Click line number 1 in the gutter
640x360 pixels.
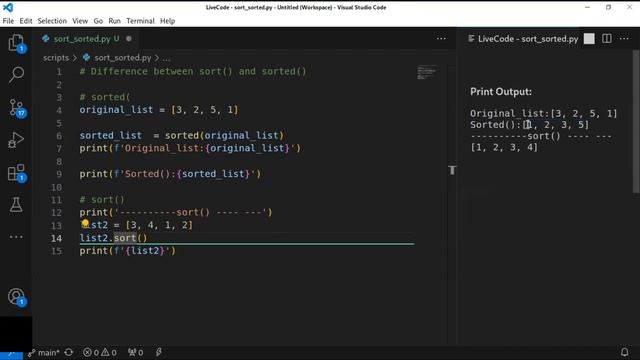59,72
